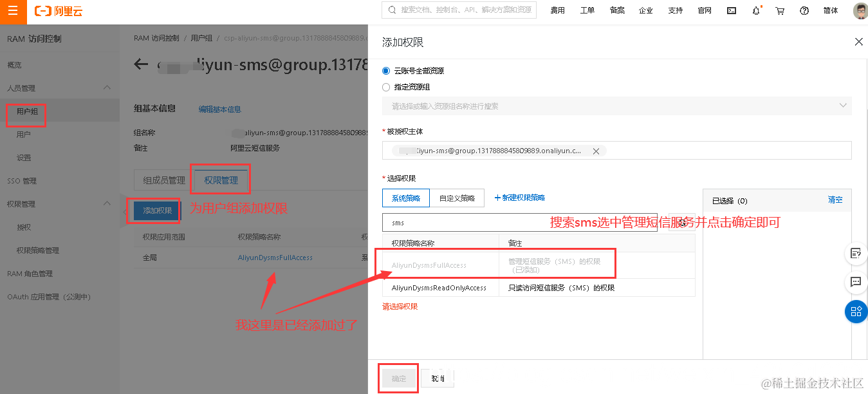
Task: Remove the selected aliyun-sms group principal tag
Action: point(596,151)
